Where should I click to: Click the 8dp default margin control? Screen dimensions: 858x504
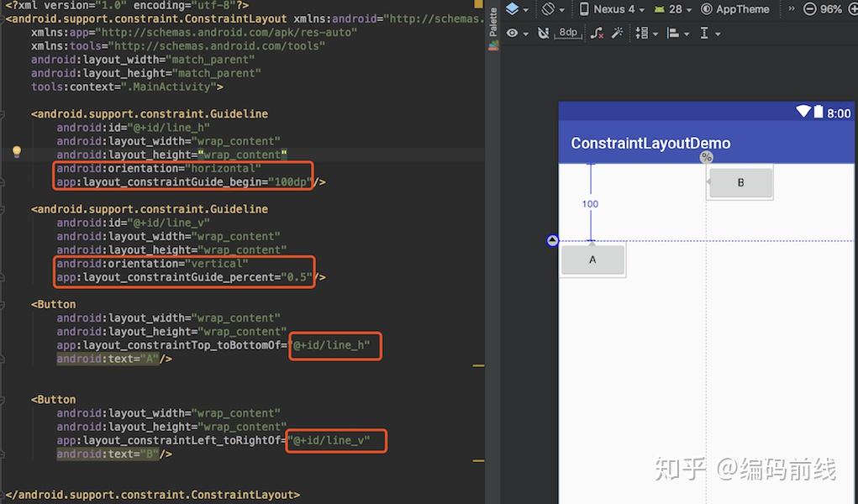click(568, 33)
